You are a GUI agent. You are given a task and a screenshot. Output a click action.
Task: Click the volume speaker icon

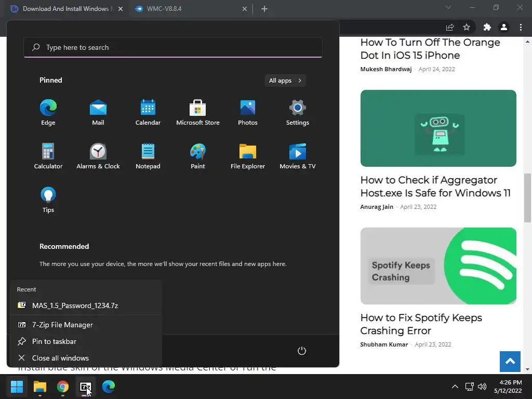482,387
